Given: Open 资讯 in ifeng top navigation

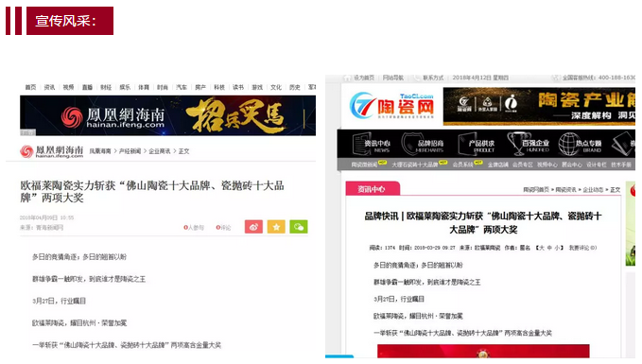Looking at the screenshot, I should [49, 87].
